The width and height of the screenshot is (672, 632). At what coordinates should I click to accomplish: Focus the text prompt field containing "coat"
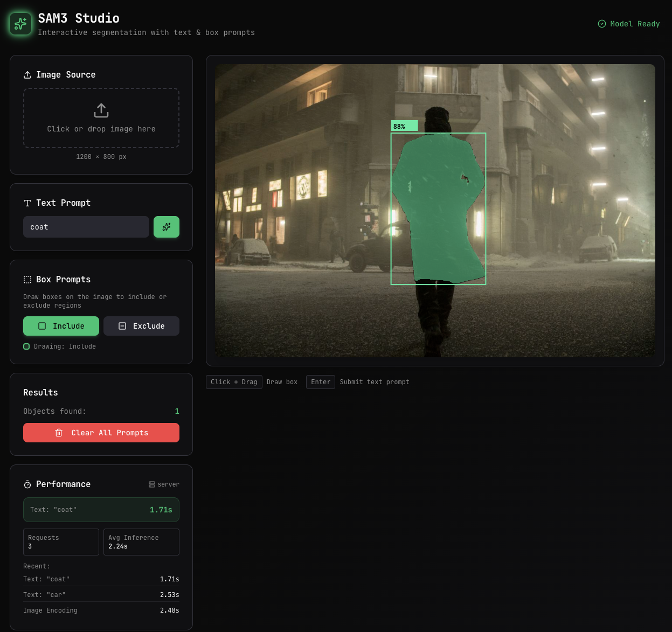click(86, 227)
